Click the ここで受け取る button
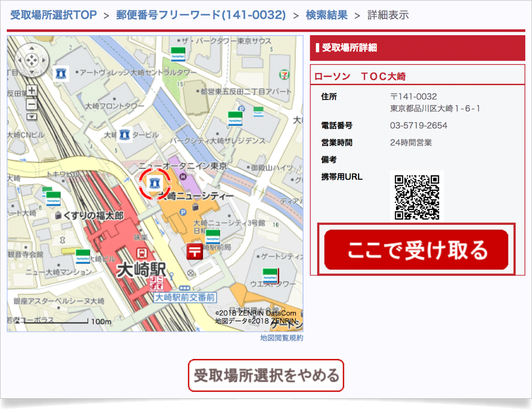This screenshot has height=413, width=532. pyautogui.click(x=416, y=249)
